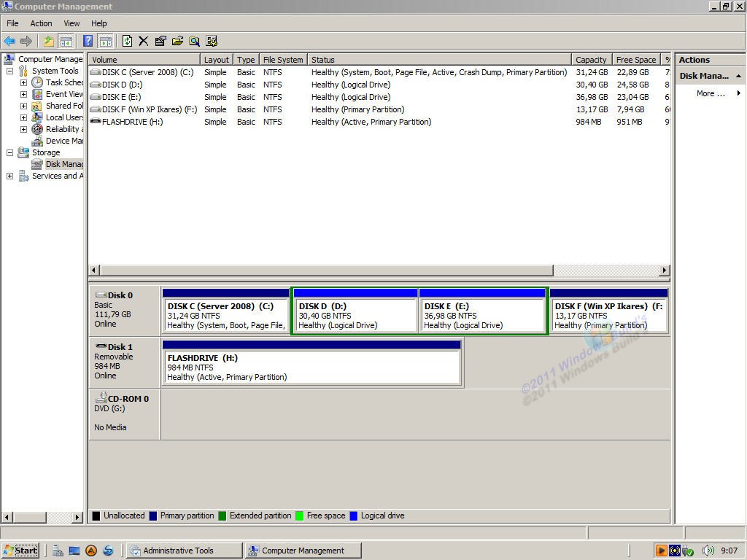Click the Forward arrow toolbar icon
This screenshot has height=560, width=747.
coord(26,42)
